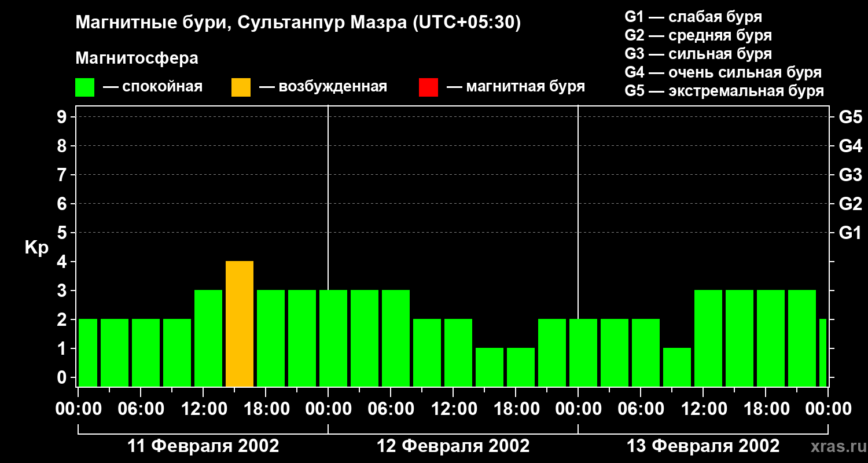Click the '— магнитная буря' legend label
868x463 pixels.
coord(516,87)
